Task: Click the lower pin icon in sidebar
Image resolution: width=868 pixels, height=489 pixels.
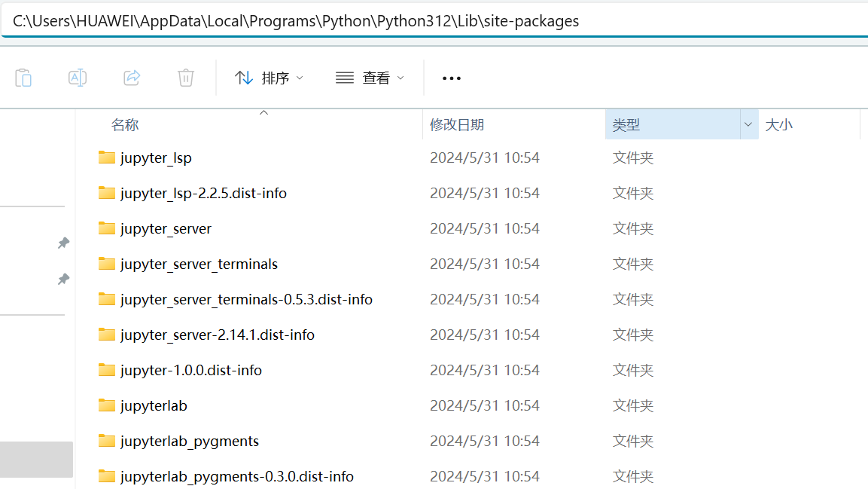Action: (64, 279)
